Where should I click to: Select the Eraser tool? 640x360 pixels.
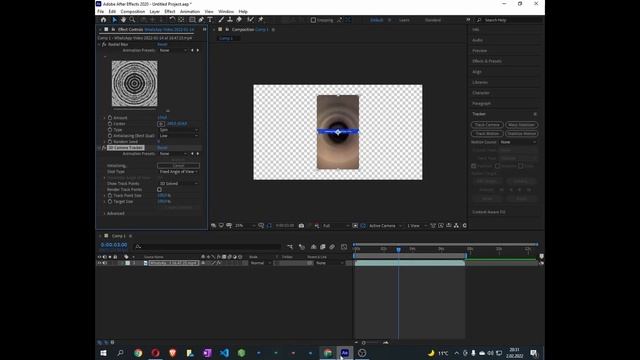(239, 20)
